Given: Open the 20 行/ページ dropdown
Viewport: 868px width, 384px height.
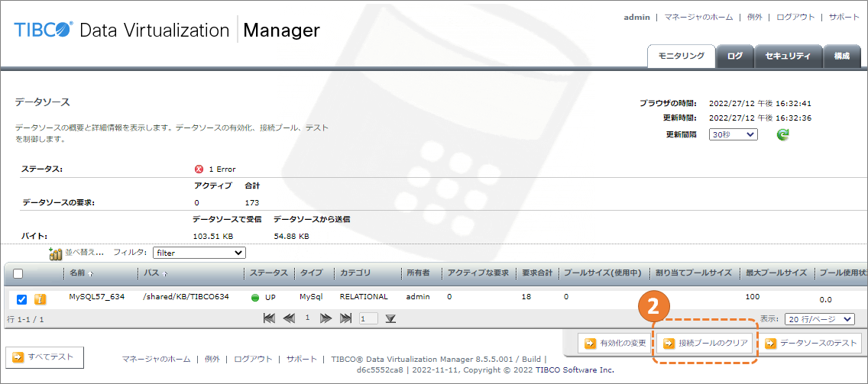Looking at the screenshot, I should 820,319.
